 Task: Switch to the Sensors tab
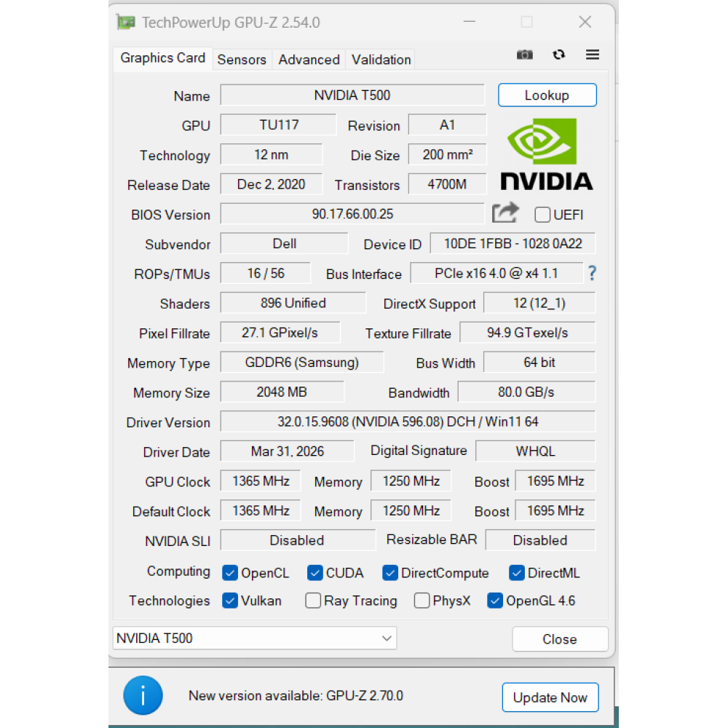(x=242, y=60)
